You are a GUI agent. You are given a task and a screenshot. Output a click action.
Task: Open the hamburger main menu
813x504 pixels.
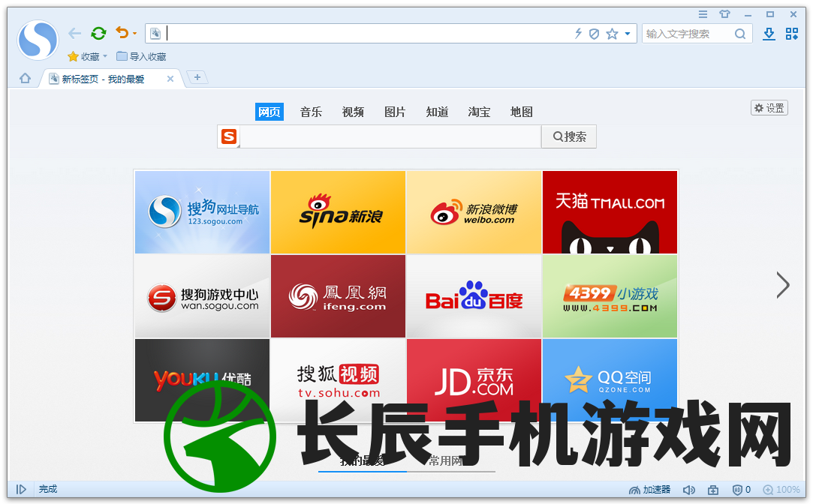(703, 14)
